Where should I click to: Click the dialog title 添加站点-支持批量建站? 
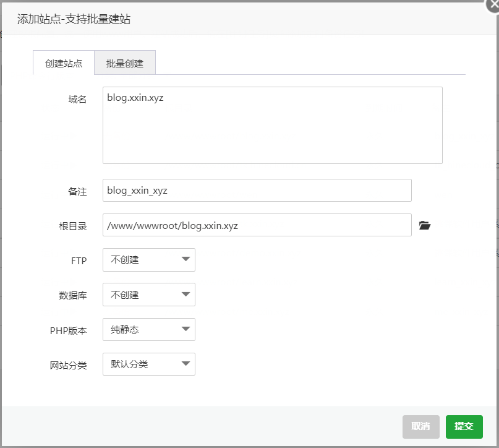74,19
